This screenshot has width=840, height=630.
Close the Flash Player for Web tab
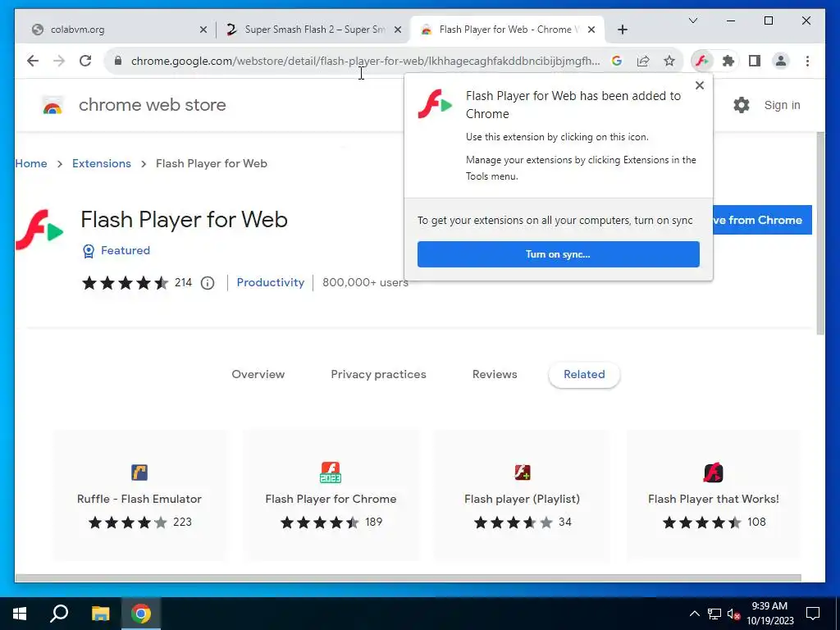click(x=591, y=30)
